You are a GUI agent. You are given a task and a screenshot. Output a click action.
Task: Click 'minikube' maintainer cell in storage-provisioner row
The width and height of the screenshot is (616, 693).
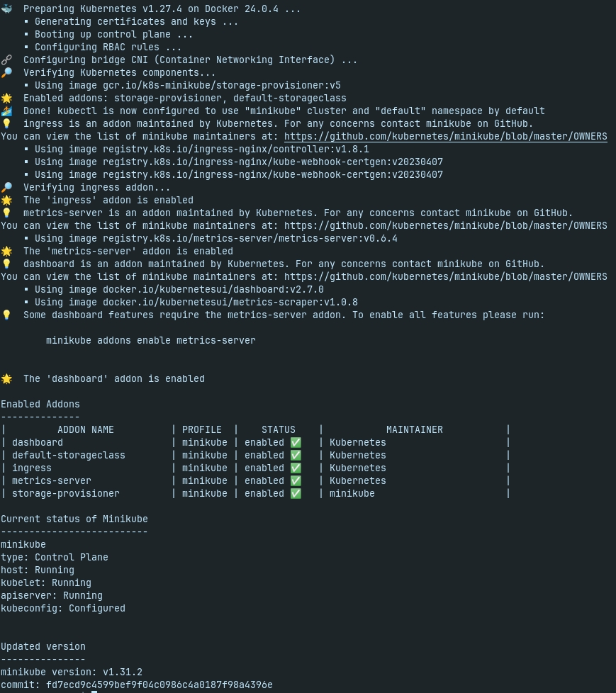tap(352, 494)
